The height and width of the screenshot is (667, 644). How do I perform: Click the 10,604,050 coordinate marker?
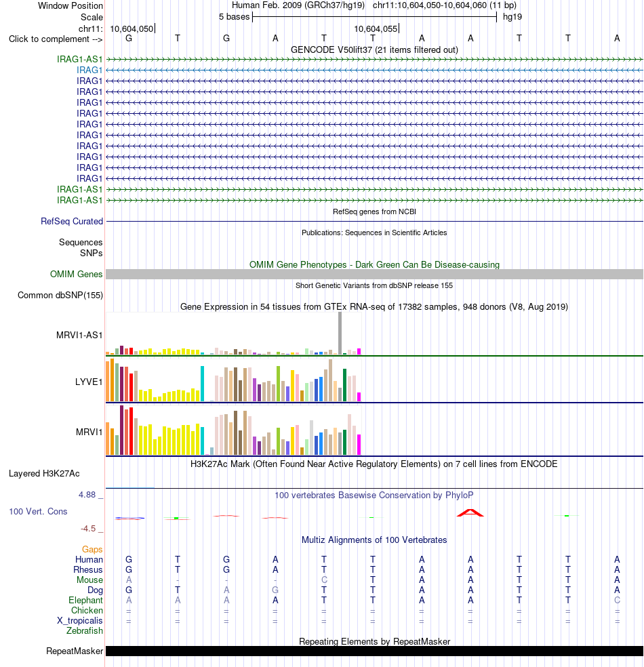(132, 28)
